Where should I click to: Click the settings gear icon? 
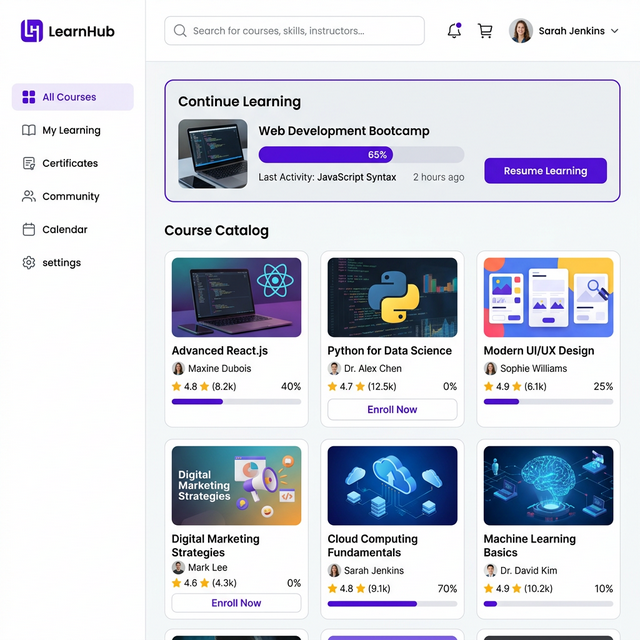[x=29, y=262]
